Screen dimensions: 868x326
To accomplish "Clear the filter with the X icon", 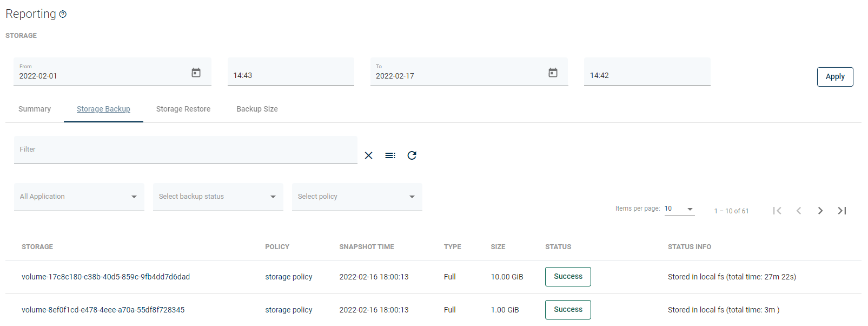I will tap(368, 155).
